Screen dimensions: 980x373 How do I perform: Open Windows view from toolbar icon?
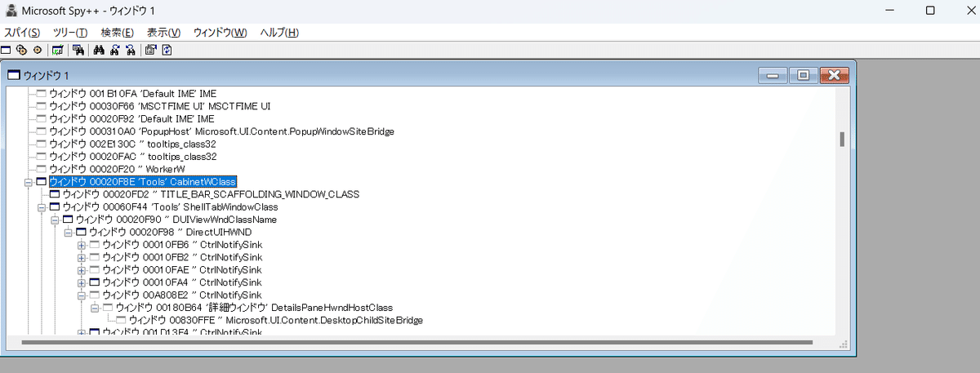6,50
